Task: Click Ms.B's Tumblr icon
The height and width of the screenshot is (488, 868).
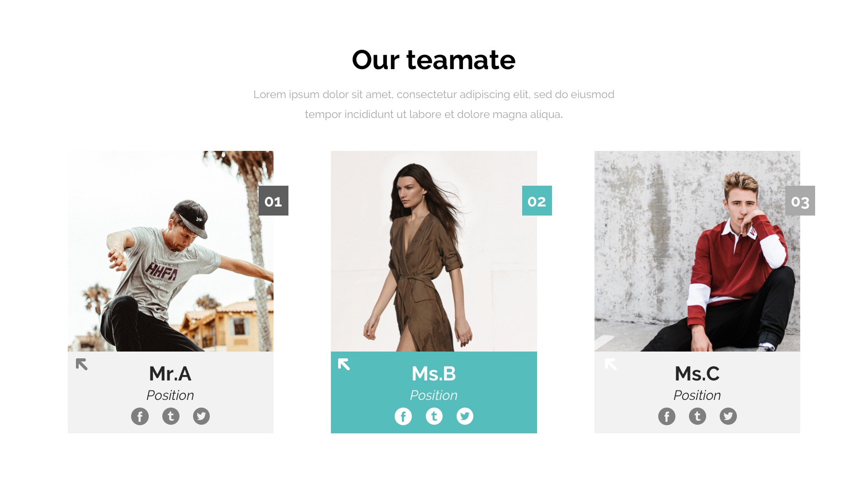Action: click(x=434, y=416)
